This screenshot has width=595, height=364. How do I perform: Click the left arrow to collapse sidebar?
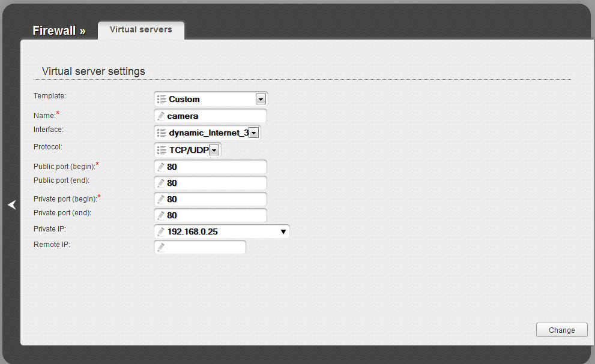[x=11, y=205]
